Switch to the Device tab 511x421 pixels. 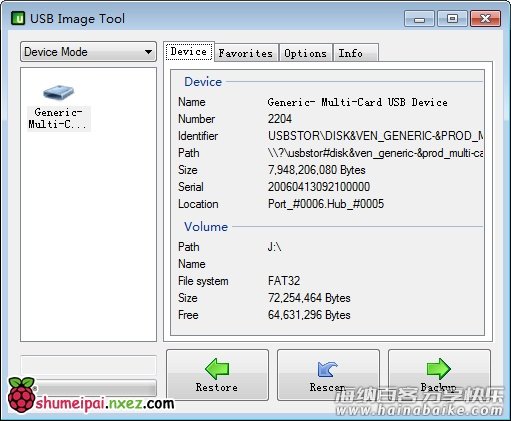coord(189,51)
